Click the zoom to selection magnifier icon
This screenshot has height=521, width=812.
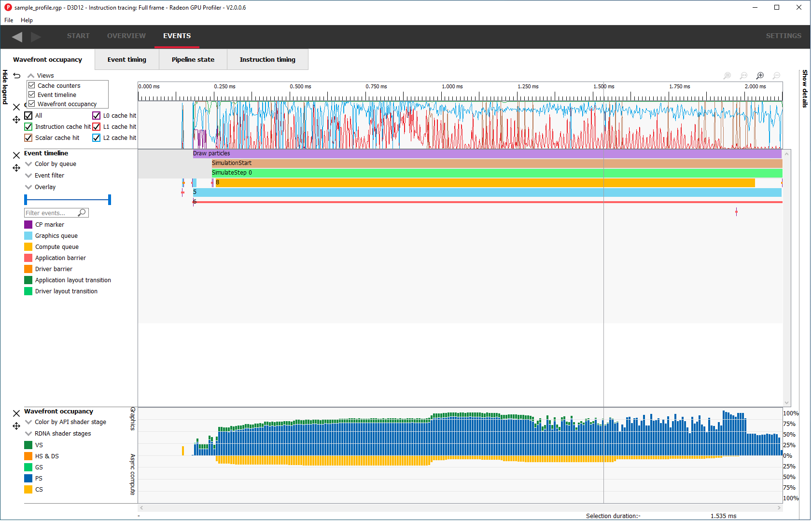727,76
